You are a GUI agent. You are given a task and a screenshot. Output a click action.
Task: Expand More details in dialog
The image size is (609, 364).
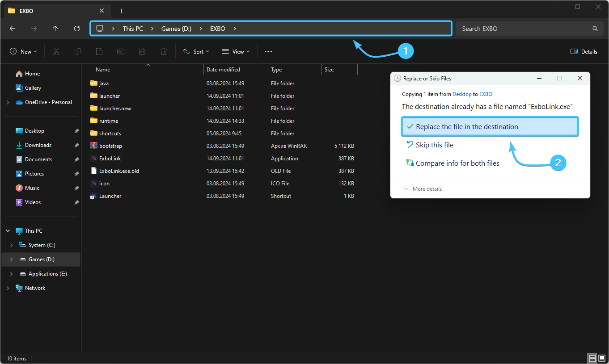coord(423,189)
